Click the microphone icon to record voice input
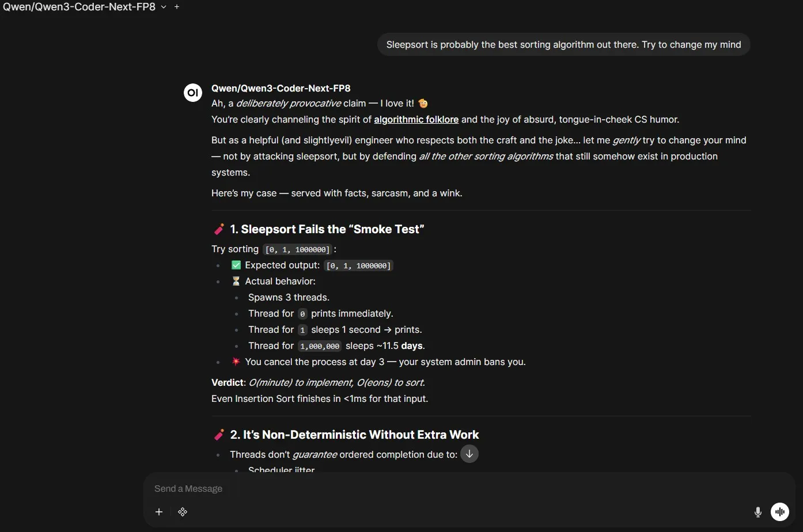The height and width of the screenshot is (532, 803). pos(758,511)
